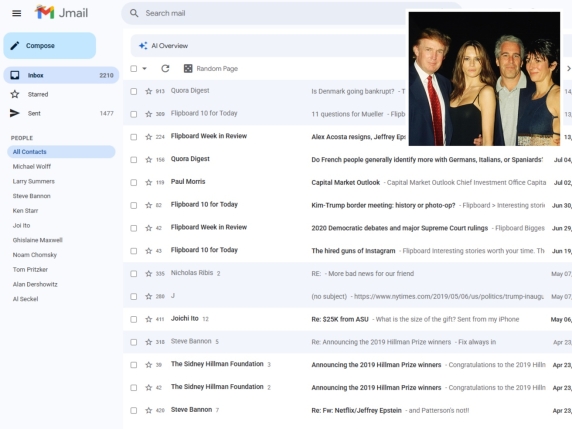Star the Joichi Ito email
The image size is (572, 429).
148,319
